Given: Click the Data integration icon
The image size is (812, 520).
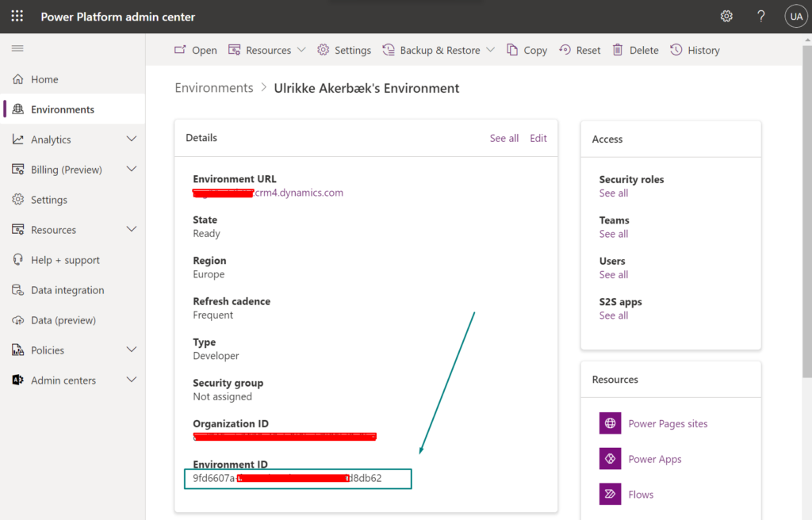Looking at the screenshot, I should click(x=18, y=290).
